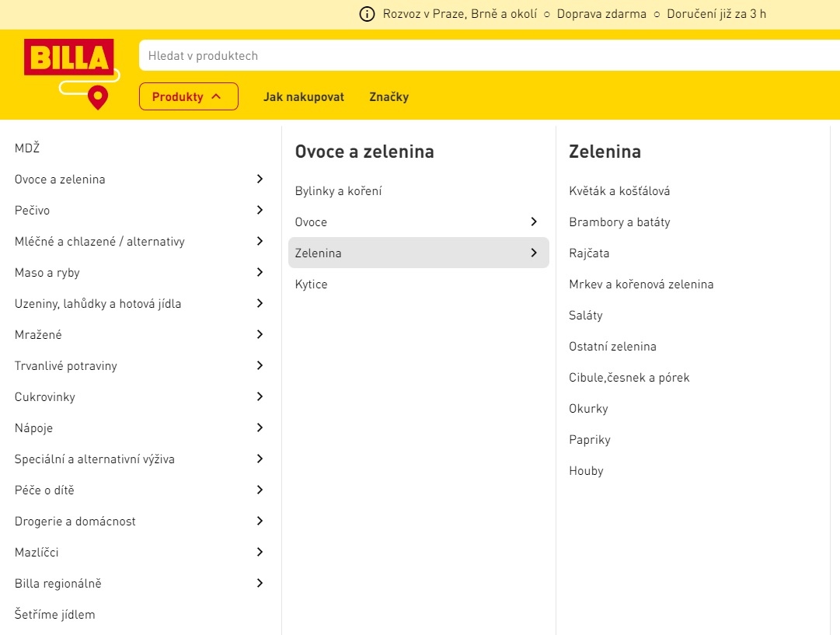Collapse the Produkty dropdown button
The image size is (840, 635).
click(x=189, y=96)
